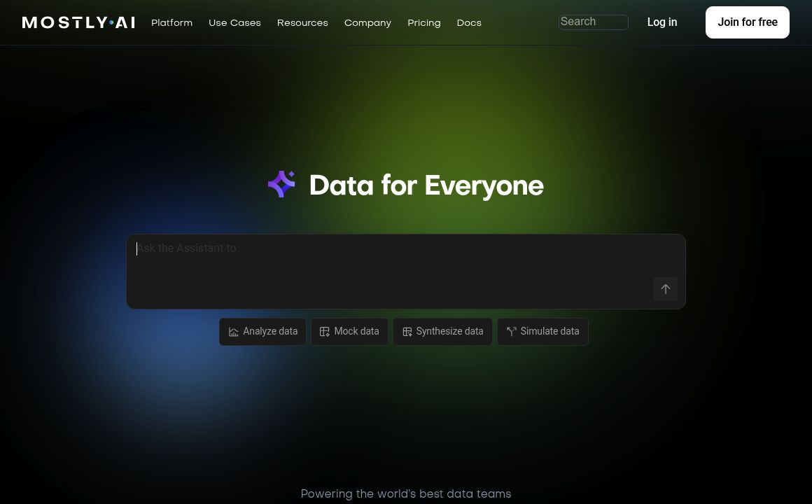Screen dimensions: 812x504
Task: Expand the Resources menu
Action: tap(302, 22)
